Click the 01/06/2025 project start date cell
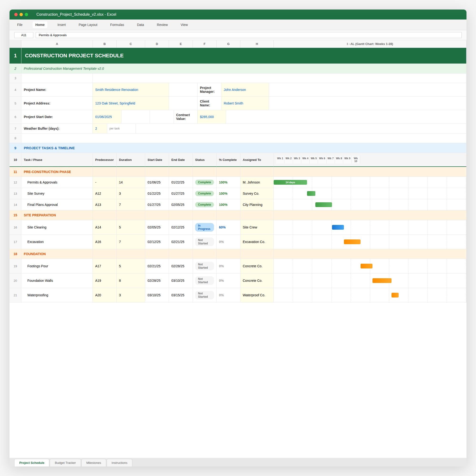 tap(107, 117)
